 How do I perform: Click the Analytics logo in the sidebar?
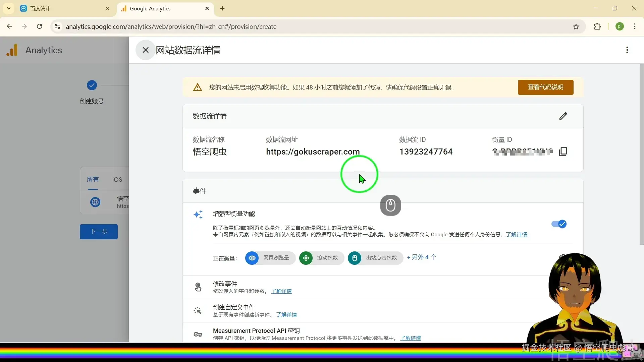12,50
